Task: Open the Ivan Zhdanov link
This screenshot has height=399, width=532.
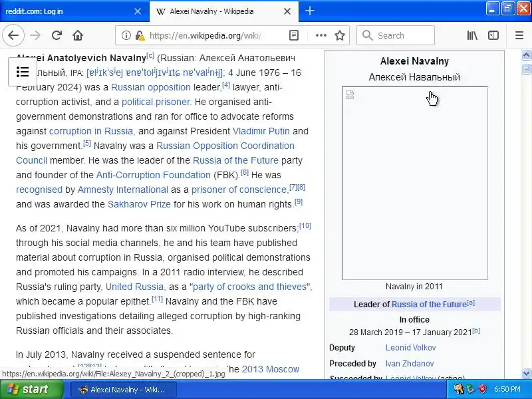Action: click(x=410, y=363)
